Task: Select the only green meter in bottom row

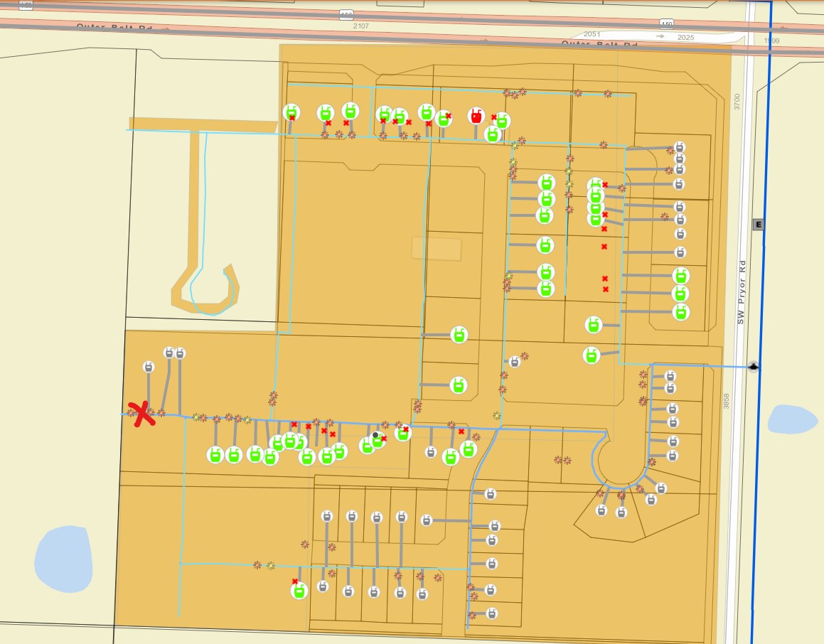Action: pos(299,589)
